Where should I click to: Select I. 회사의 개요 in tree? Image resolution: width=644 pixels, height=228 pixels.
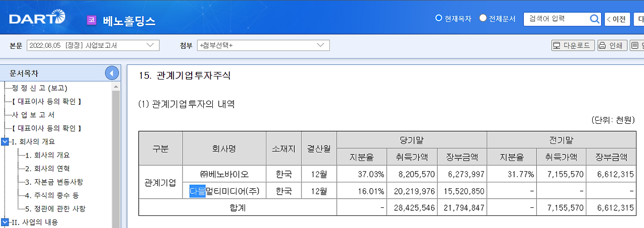coord(33,141)
